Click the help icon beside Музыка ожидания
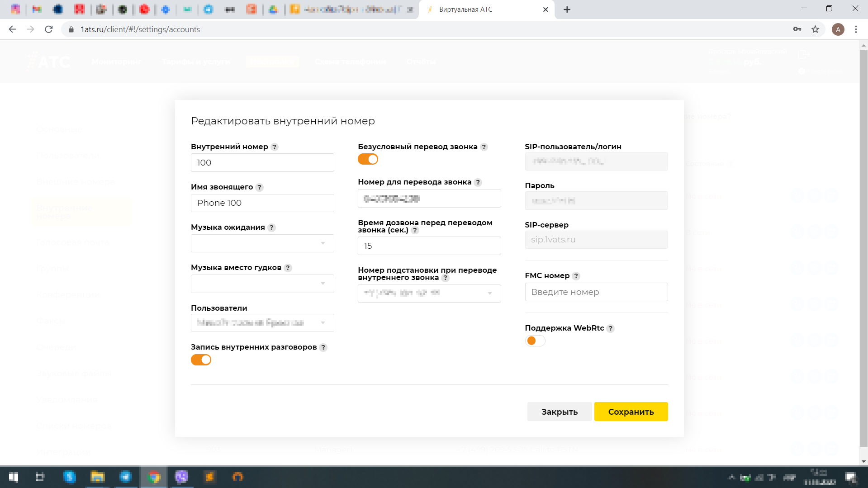This screenshot has height=488, width=868. (271, 227)
